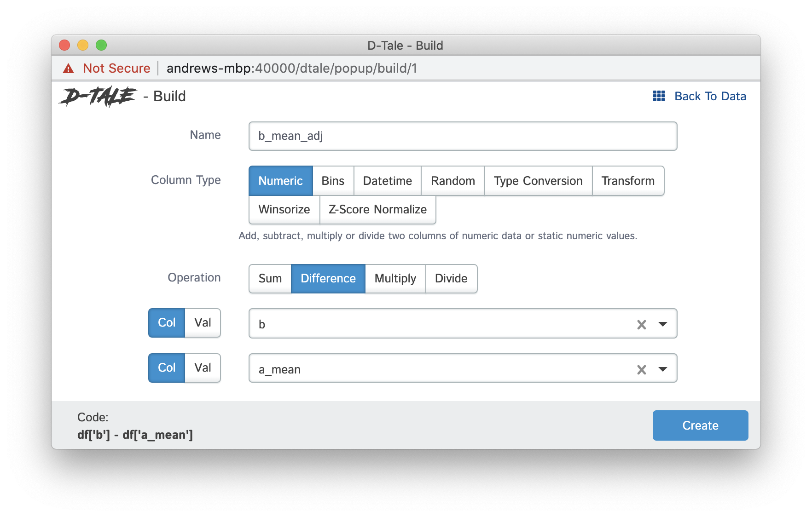Switch second operand to Col
This screenshot has height=517, width=812.
(167, 368)
